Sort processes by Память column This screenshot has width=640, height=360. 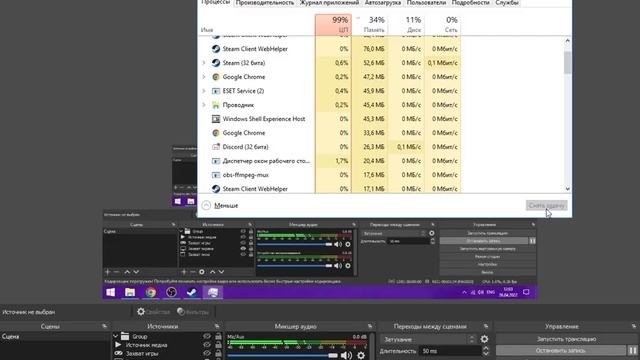pos(370,24)
